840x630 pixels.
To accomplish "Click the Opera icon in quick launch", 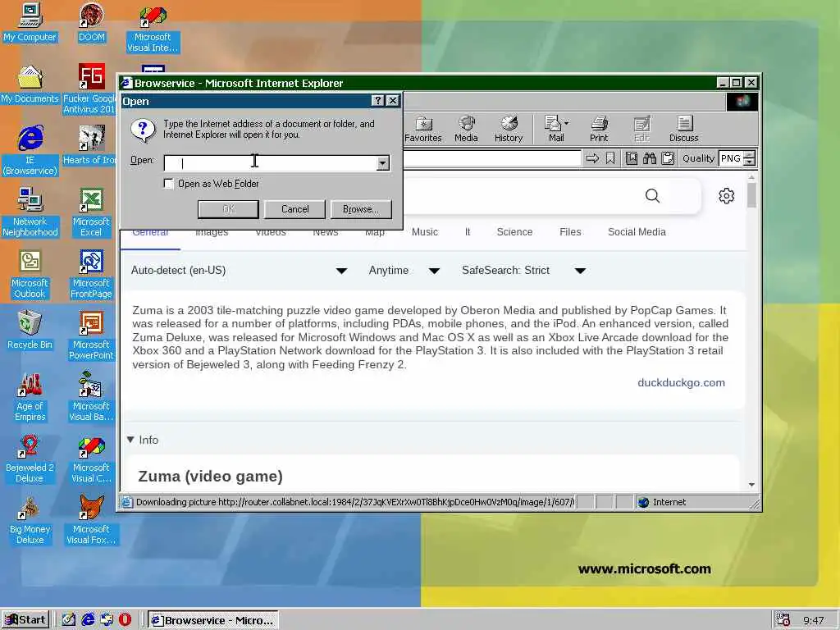I will click(125, 620).
